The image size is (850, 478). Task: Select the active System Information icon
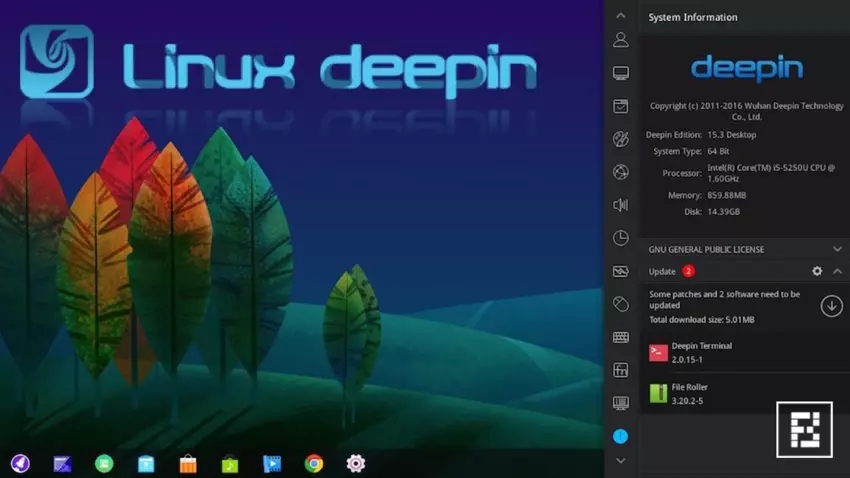coord(621,436)
